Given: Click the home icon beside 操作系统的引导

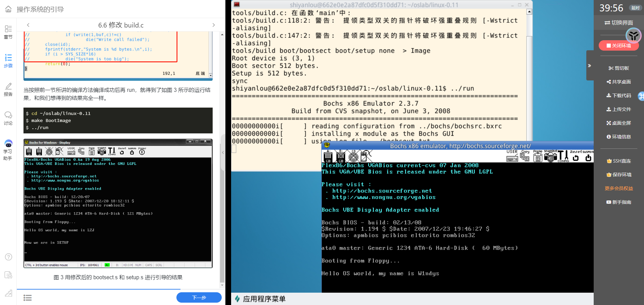Looking at the screenshot, I should [x=8, y=9].
